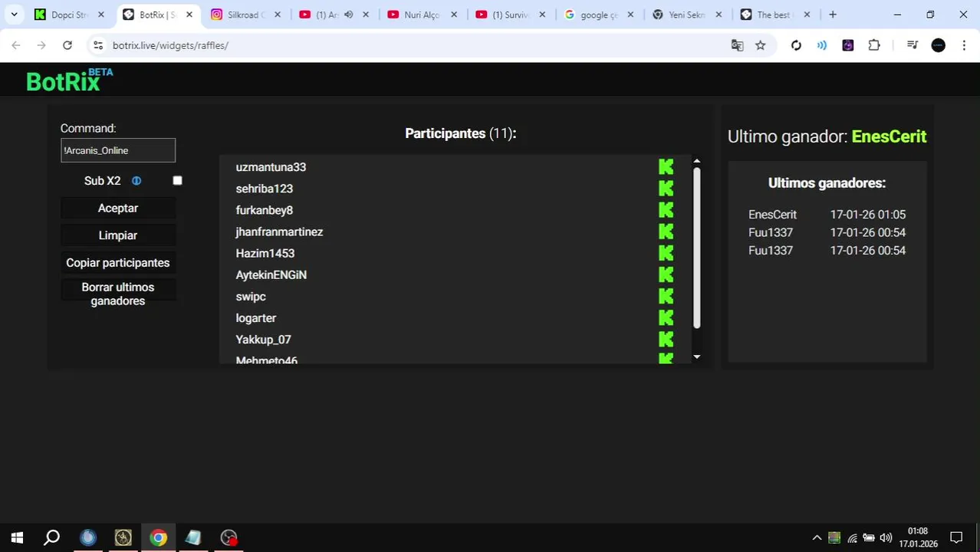
Task: Click the Command input field
Action: click(x=118, y=150)
